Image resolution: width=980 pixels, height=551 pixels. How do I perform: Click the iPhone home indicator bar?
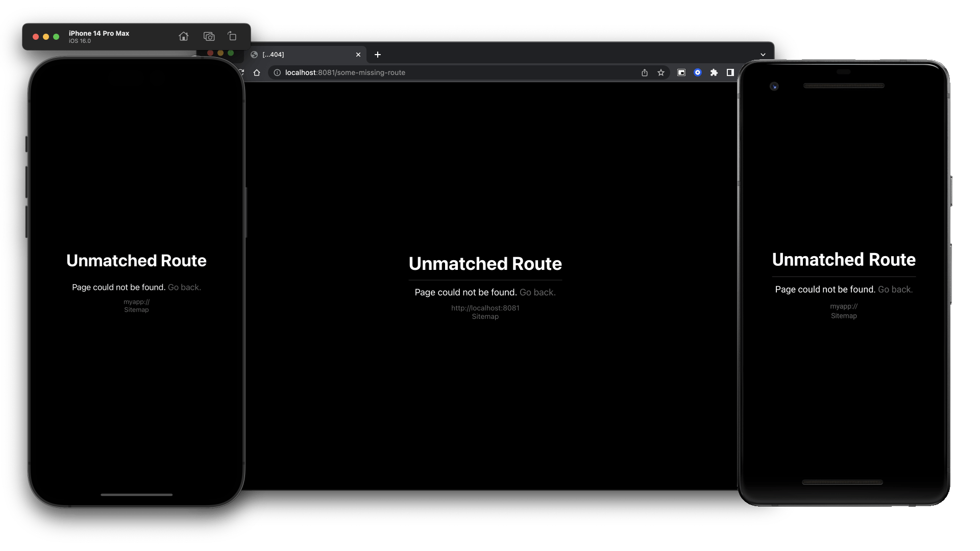tap(136, 494)
